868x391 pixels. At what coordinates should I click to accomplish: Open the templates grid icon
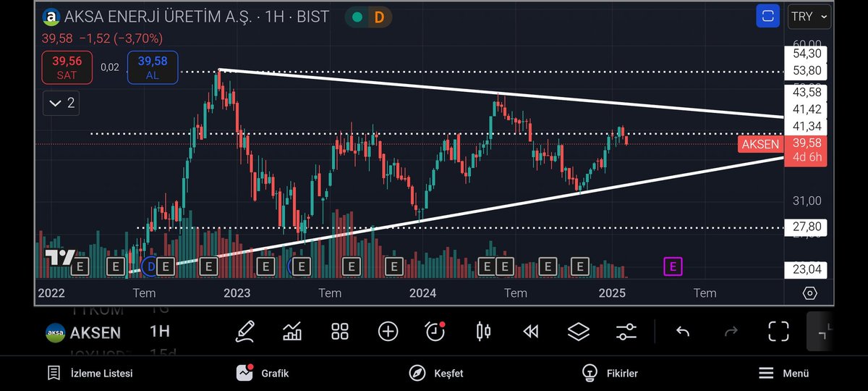[340, 332]
